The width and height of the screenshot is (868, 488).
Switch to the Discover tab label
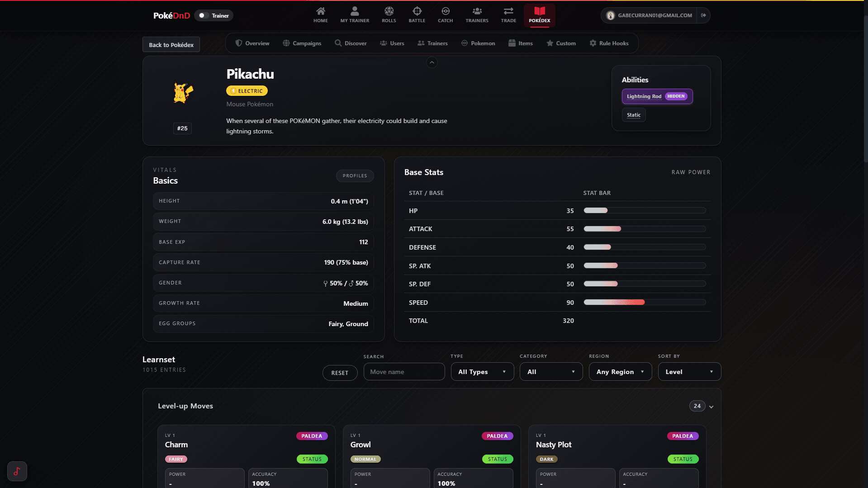[356, 43]
